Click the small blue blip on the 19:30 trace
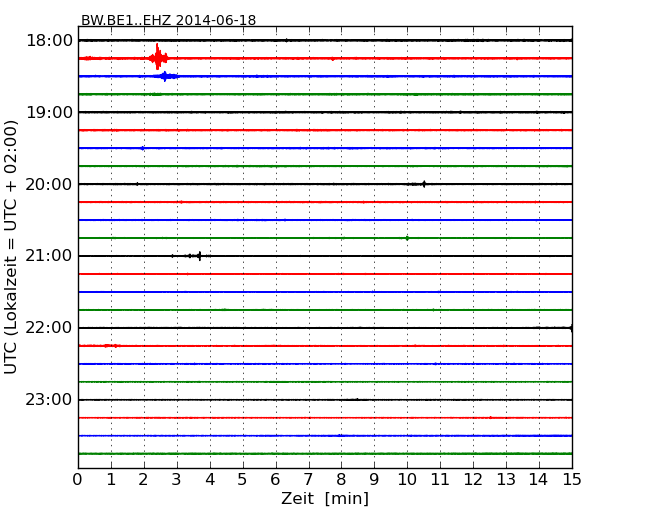The height and width of the screenshot is (520, 650). tap(143, 148)
